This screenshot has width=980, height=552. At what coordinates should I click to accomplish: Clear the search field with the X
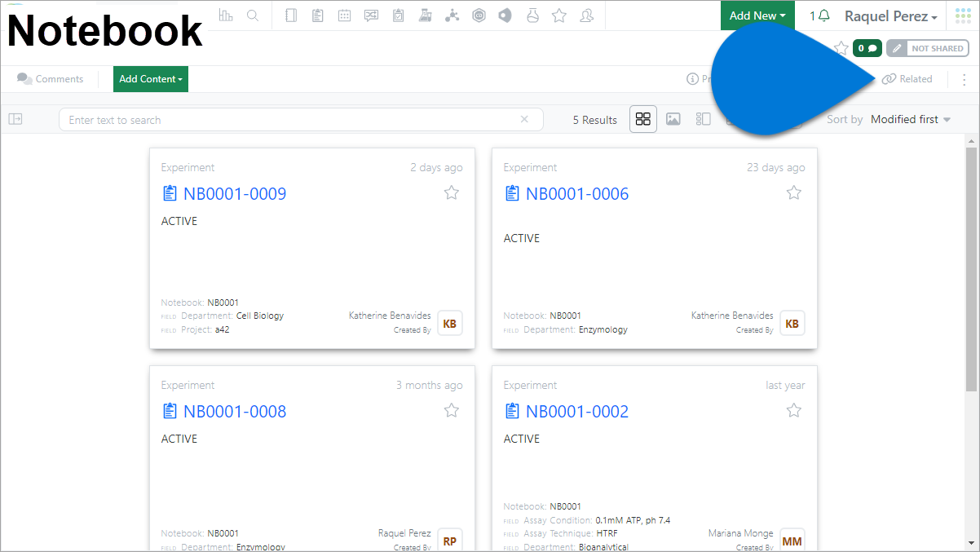coord(524,119)
